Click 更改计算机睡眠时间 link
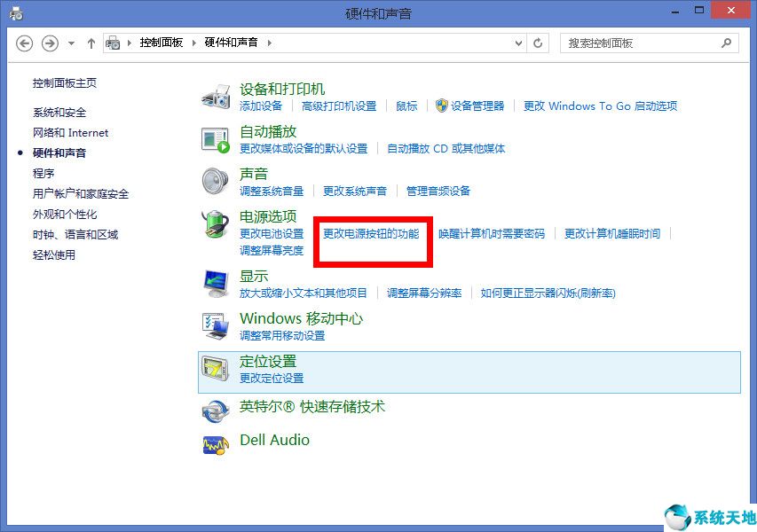This screenshot has width=757, height=532. click(x=612, y=233)
